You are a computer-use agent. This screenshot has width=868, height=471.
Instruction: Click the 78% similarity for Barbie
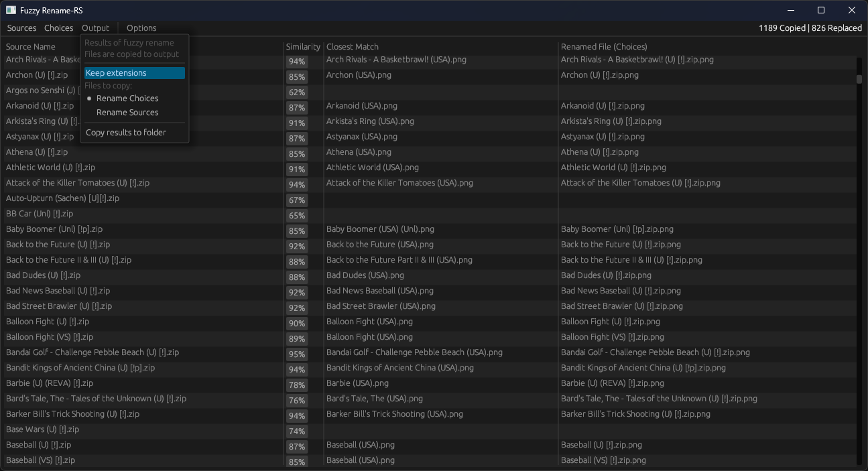[x=297, y=385]
